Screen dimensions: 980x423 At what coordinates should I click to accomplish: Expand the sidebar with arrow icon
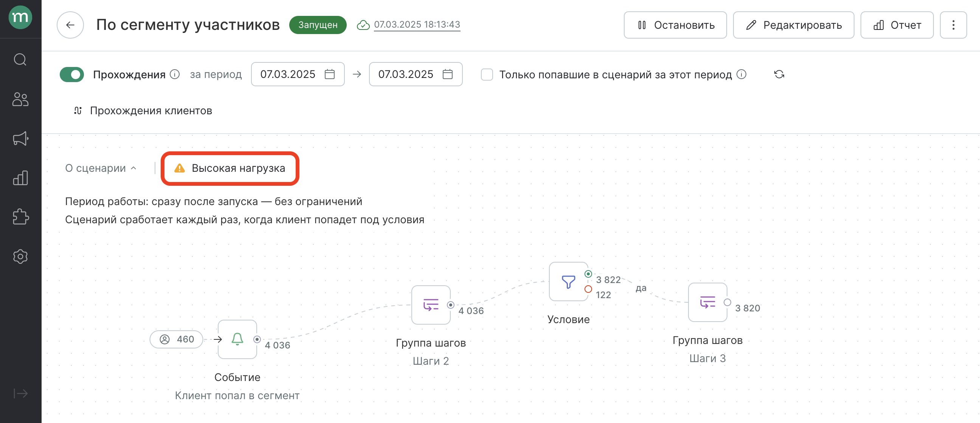coord(20,393)
